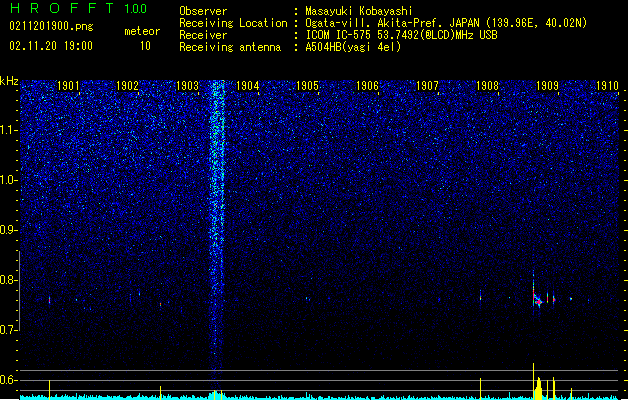This screenshot has height=400, width=629.
Task: Click the 1907 time marker
Action: (x=427, y=86)
